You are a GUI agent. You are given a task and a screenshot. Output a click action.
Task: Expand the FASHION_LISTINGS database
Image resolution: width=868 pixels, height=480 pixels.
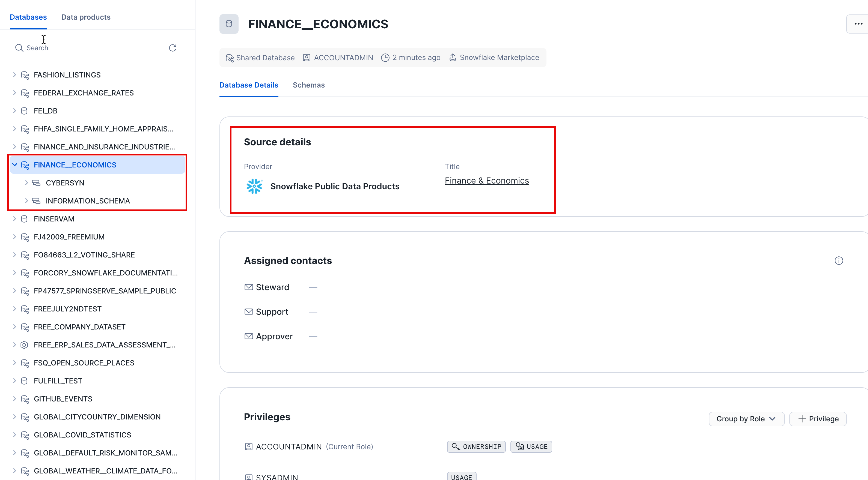point(14,75)
